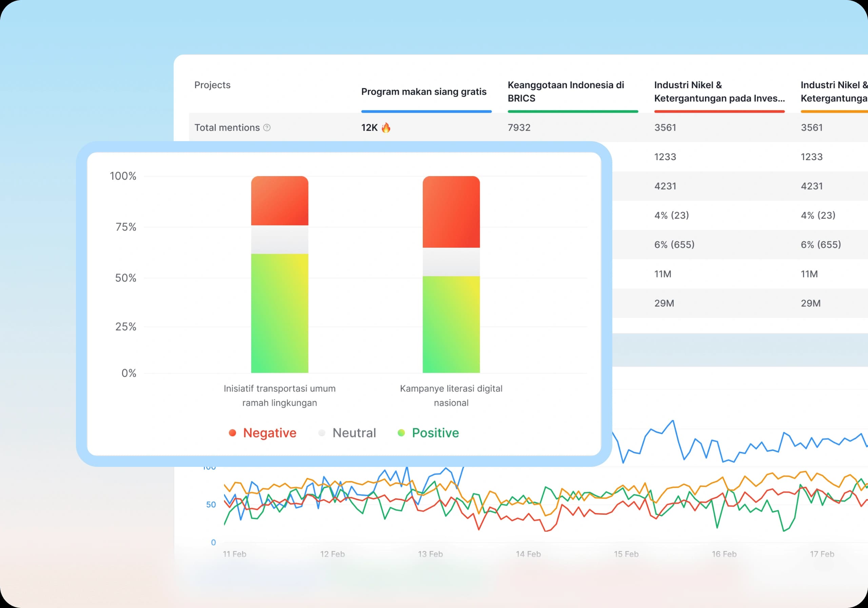Click the Total mentions row label
This screenshot has width=868, height=608.
click(x=227, y=128)
